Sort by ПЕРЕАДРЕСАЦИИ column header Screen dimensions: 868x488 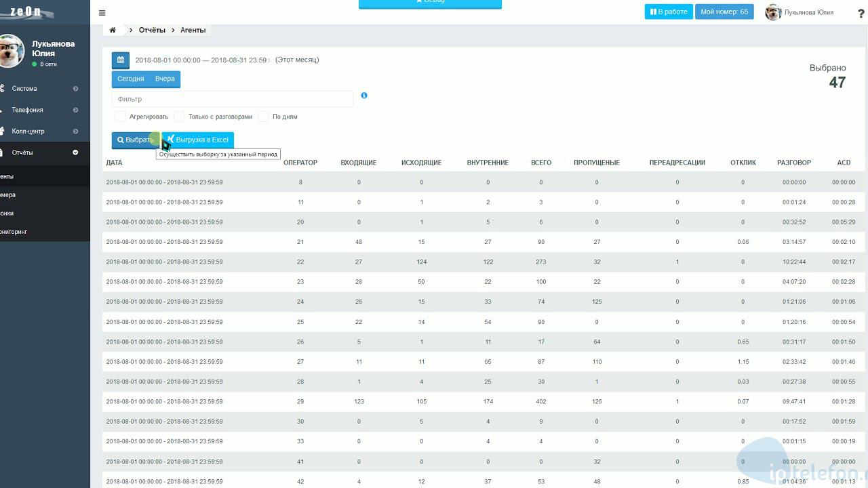point(677,163)
